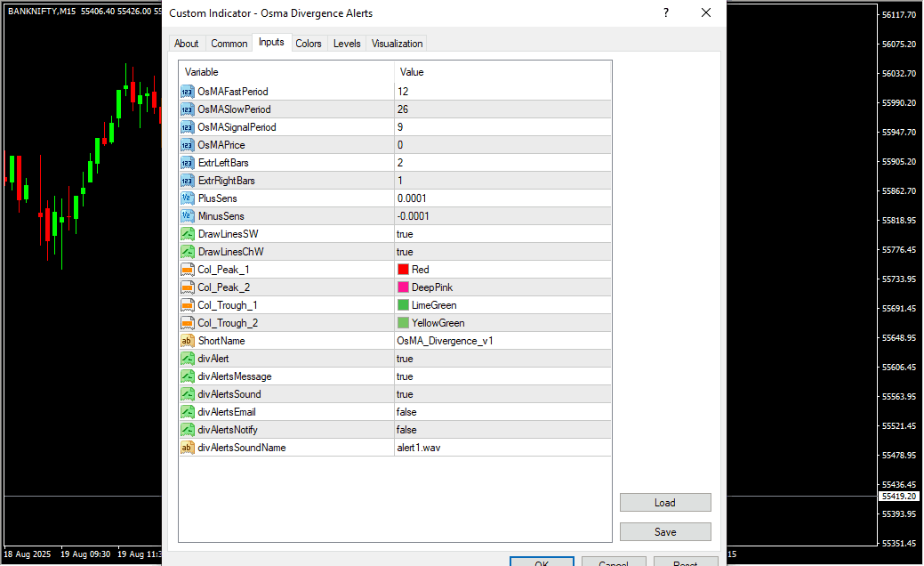Click the ExtrLeftBars integer type icon
This screenshot has height=566, width=924.
(x=187, y=163)
